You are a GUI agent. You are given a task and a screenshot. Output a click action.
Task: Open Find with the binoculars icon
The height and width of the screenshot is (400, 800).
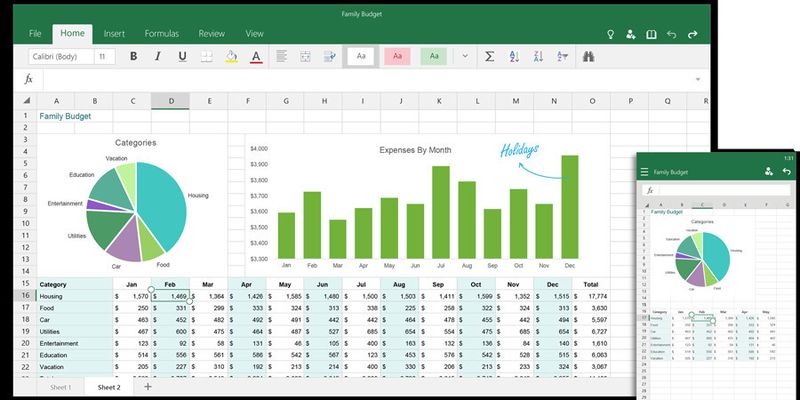tap(588, 57)
